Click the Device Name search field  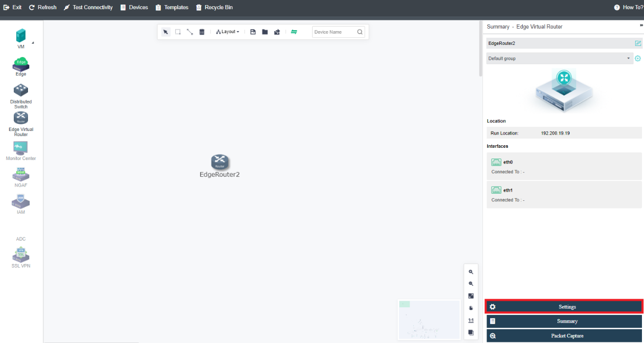(x=334, y=32)
